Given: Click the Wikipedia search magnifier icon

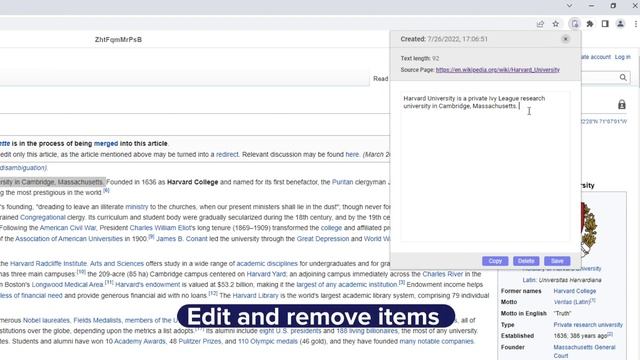Looking at the screenshot, I should pyautogui.click(x=623, y=78).
